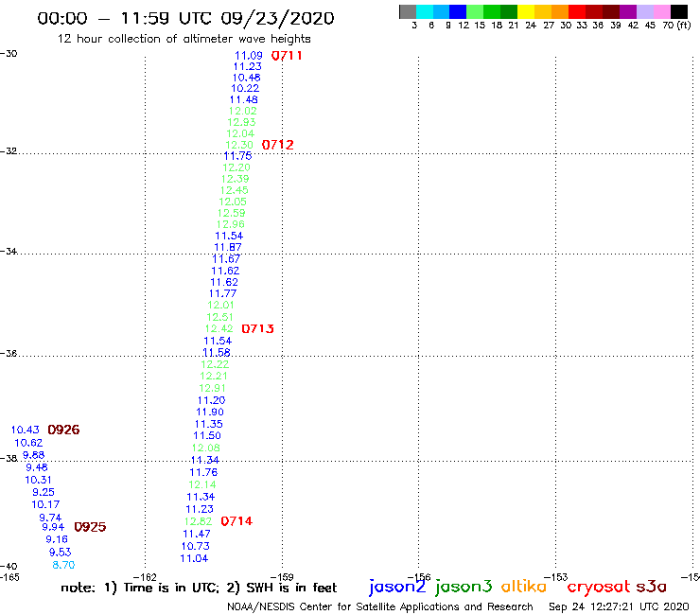Select the red cryosat legend label
The height and width of the screenshot is (615, 700).
(599, 587)
